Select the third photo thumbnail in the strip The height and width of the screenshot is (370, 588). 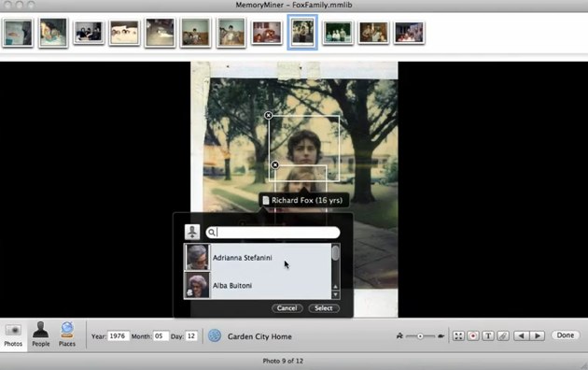[x=89, y=33]
